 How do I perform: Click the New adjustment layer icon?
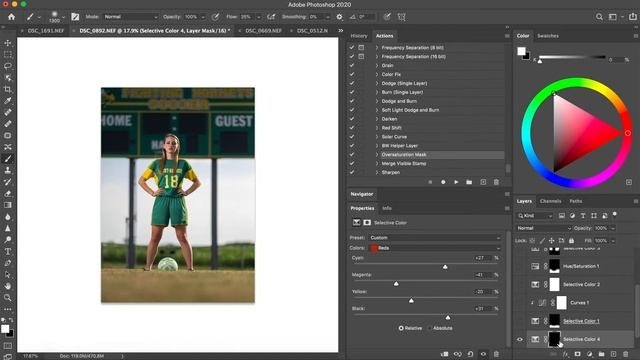[x=589, y=354]
